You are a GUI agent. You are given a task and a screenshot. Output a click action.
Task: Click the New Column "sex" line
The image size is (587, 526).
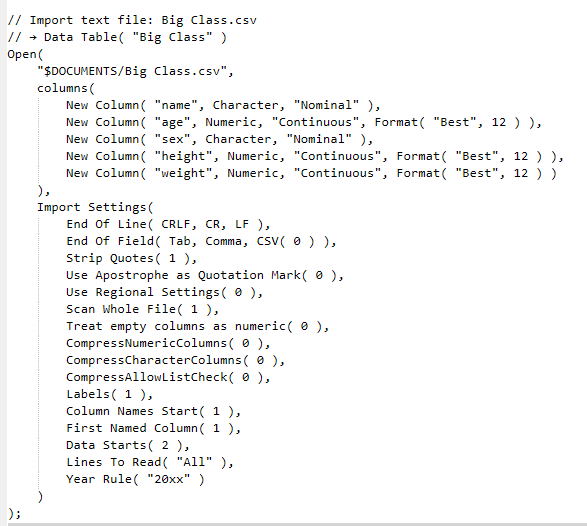click(219, 139)
